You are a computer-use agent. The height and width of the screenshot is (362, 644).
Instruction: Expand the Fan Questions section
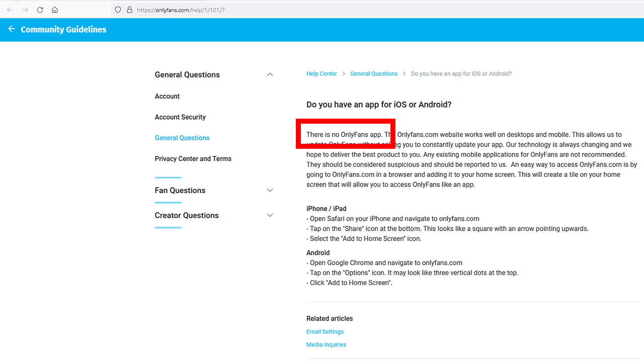click(270, 190)
